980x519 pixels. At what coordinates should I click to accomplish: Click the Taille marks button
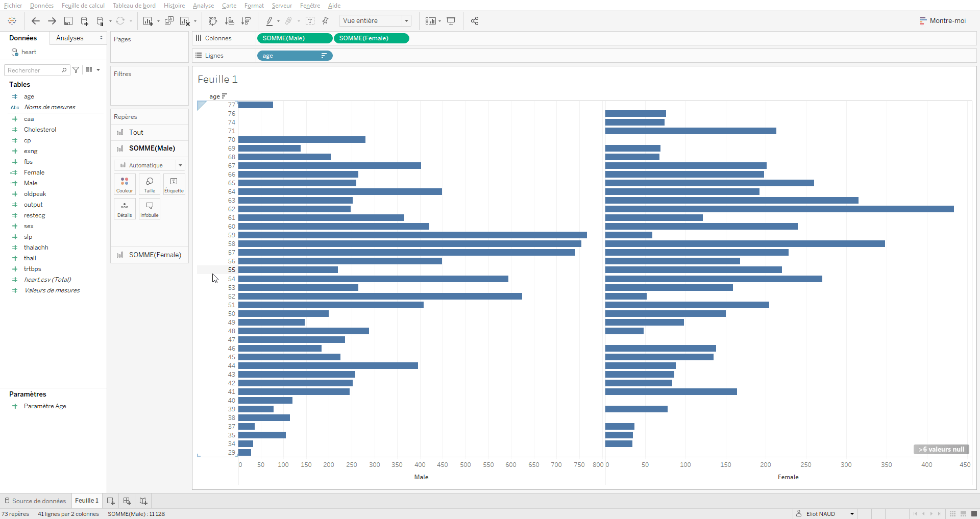tap(150, 184)
